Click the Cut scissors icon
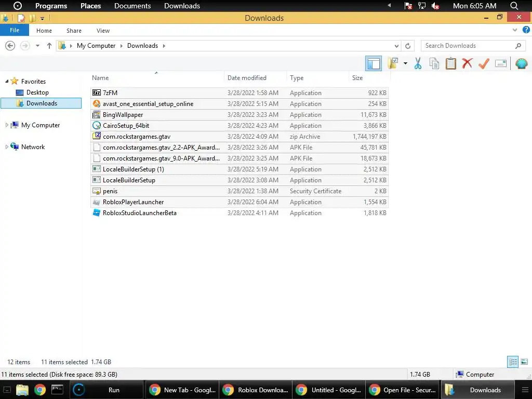532x399 pixels. 418,63
